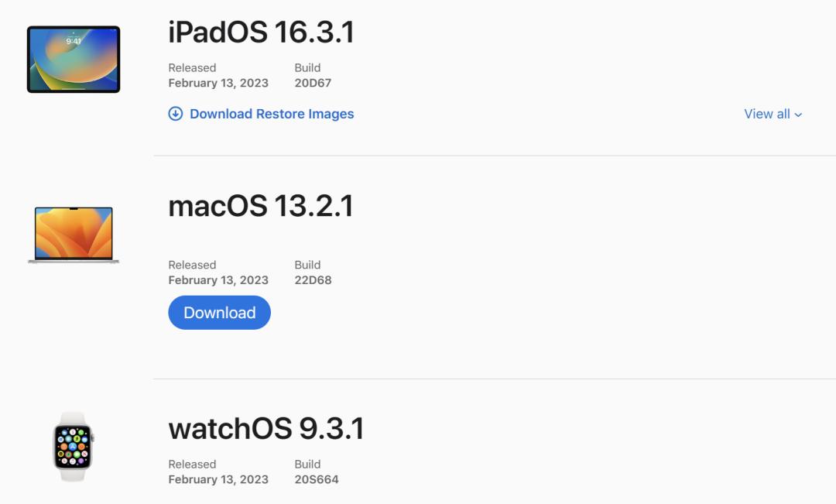Select the Build value 20D67 text

[315, 83]
